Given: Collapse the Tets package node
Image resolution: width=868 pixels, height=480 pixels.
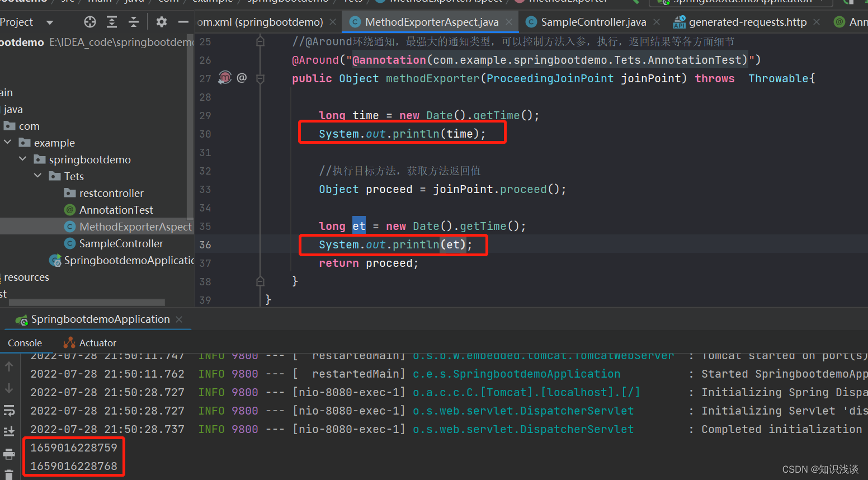Looking at the screenshot, I should (x=38, y=176).
